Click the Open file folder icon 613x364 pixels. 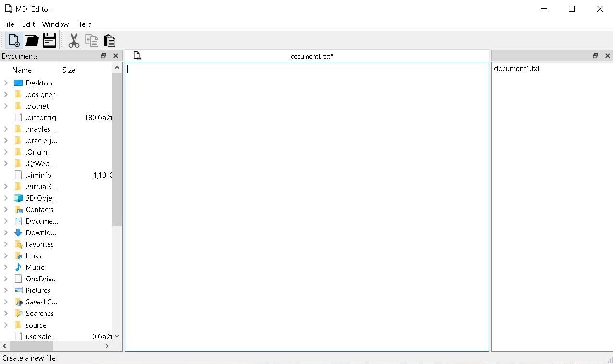pyautogui.click(x=32, y=40)
